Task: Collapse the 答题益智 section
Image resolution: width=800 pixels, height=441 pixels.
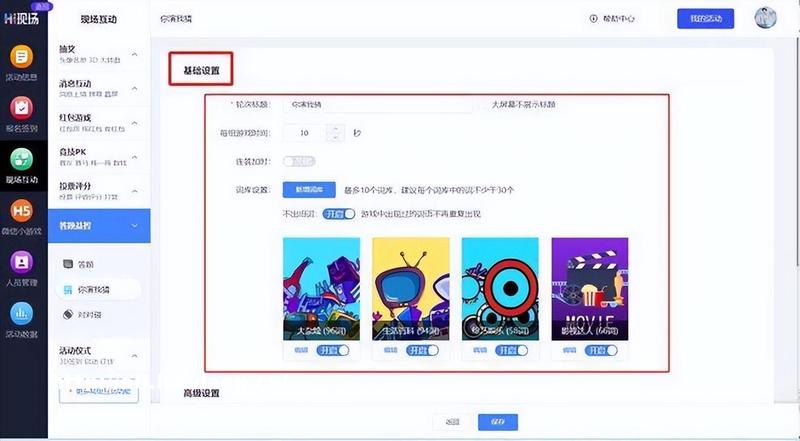Action: pyautogui.click(x=134, y=226)
